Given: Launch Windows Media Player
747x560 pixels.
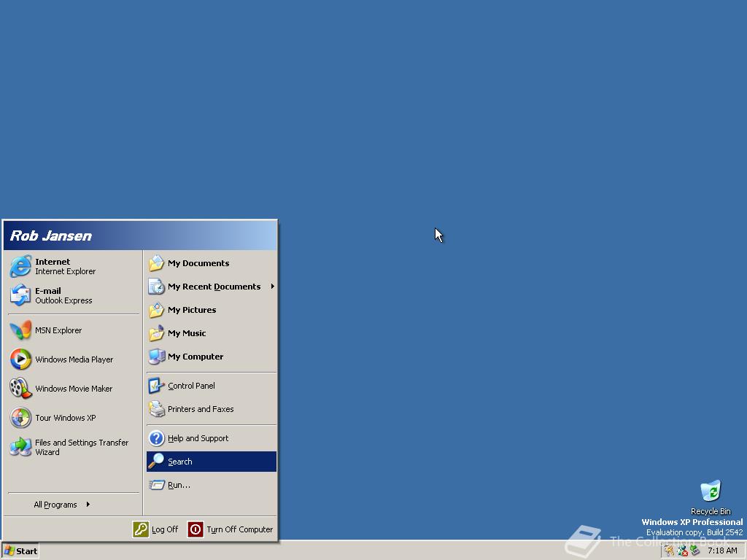Looking at the screenshot, I should (x=74, y=359).
